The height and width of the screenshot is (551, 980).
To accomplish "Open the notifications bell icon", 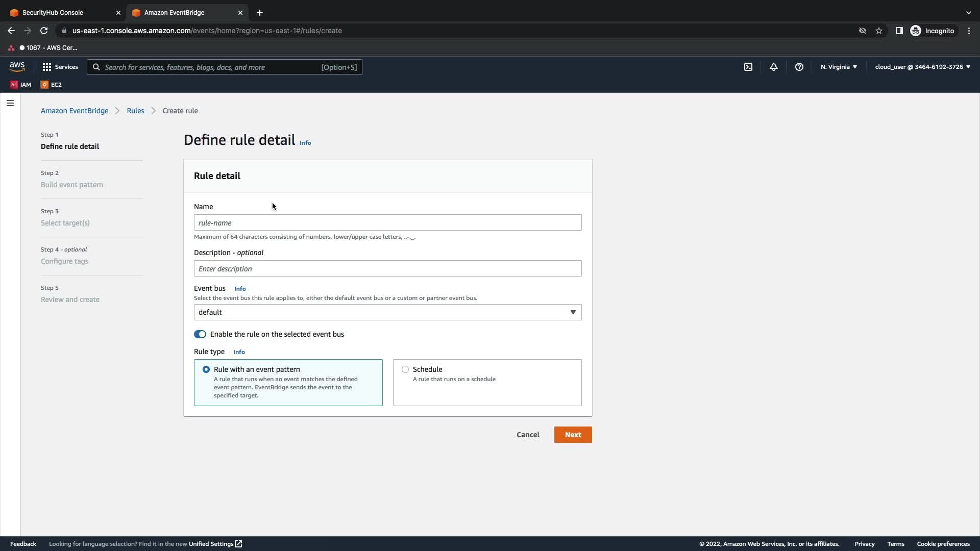I will click(x=774, y=67).
